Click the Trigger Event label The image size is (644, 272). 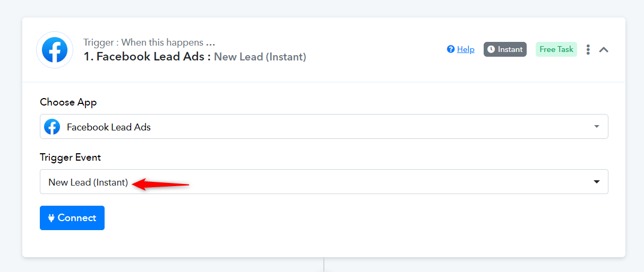tap(71, 157)
